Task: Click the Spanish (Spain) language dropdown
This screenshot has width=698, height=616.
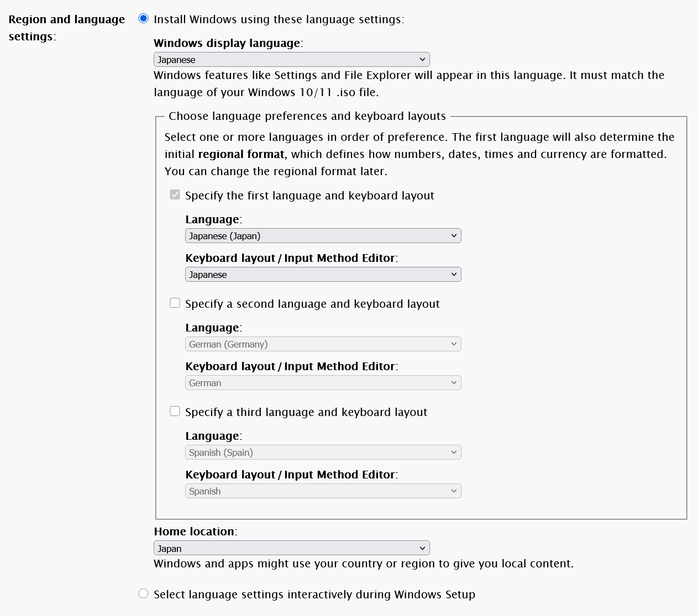Action: [x=323, y=452]
